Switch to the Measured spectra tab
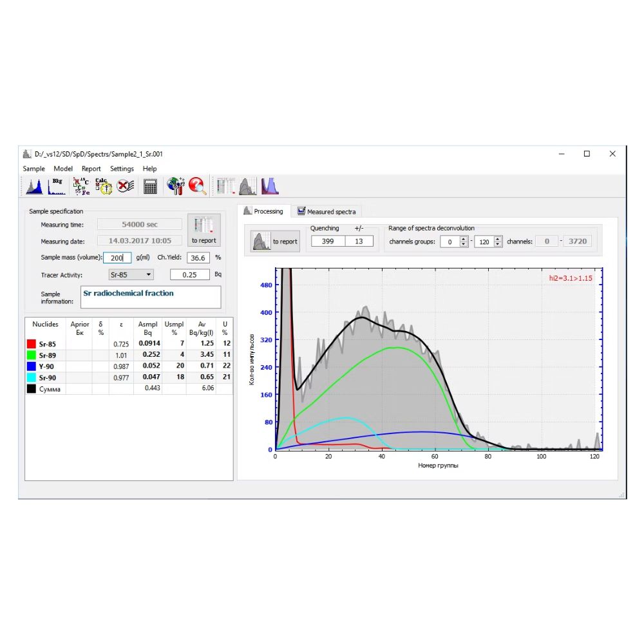 click(x=327, y=211)
